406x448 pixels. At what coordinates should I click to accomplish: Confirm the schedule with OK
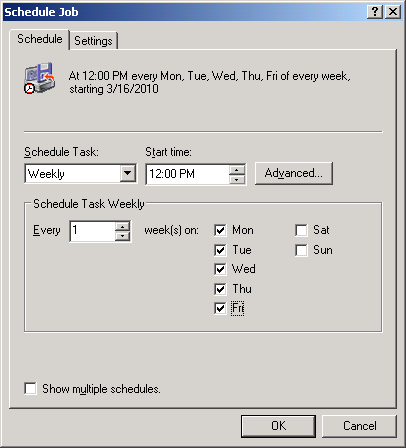pos(278,426)
